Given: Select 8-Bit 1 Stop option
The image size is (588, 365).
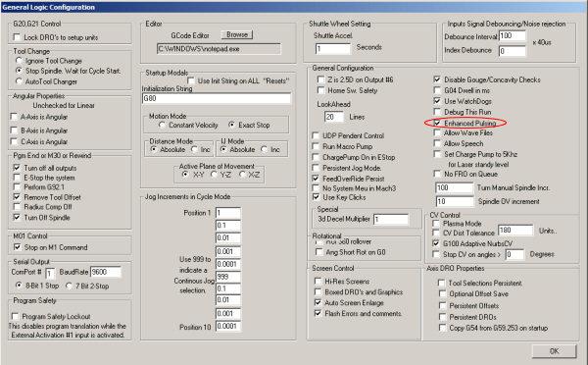Looking at the screenshot, I should coord(19,286).
